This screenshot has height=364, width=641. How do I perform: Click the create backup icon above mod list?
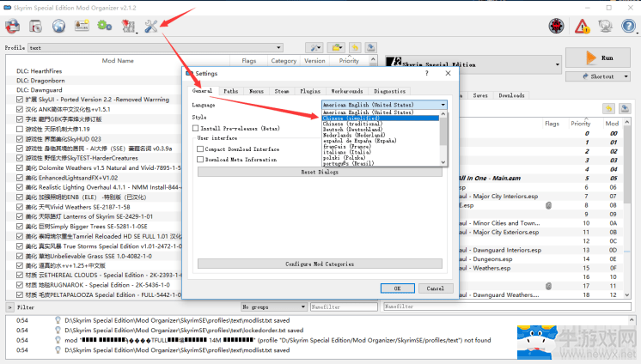tap(371, 48)
